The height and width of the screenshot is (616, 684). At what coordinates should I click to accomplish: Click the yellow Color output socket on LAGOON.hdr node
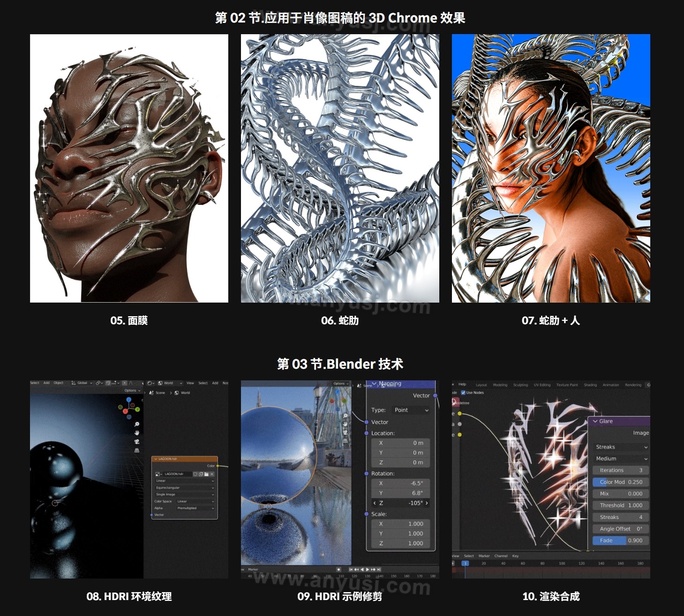pos(218,466)
